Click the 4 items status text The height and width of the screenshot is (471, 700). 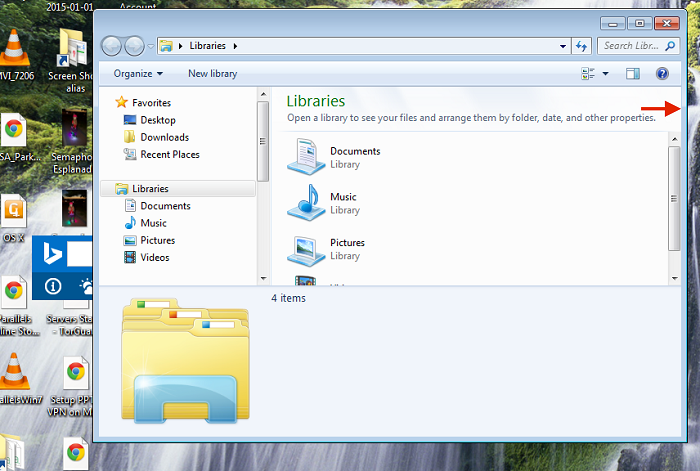click(x=288, y=298)
